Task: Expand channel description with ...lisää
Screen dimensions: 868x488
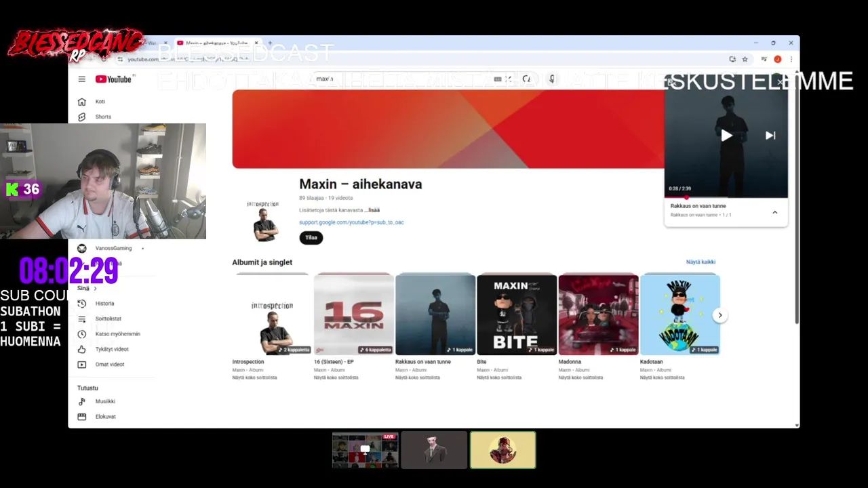Action: click(x=372, y=210)
